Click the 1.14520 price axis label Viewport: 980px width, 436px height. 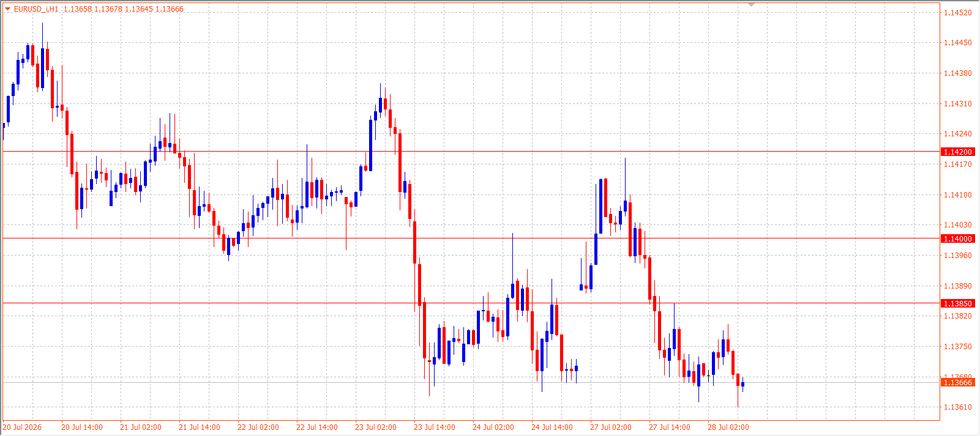point(957,13)
